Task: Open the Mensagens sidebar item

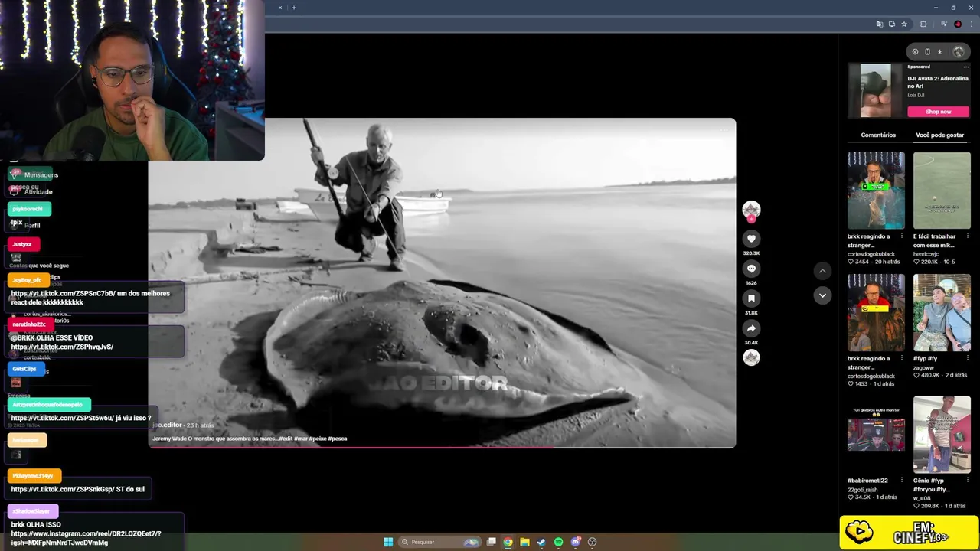Action: click(x=34, y=174)
